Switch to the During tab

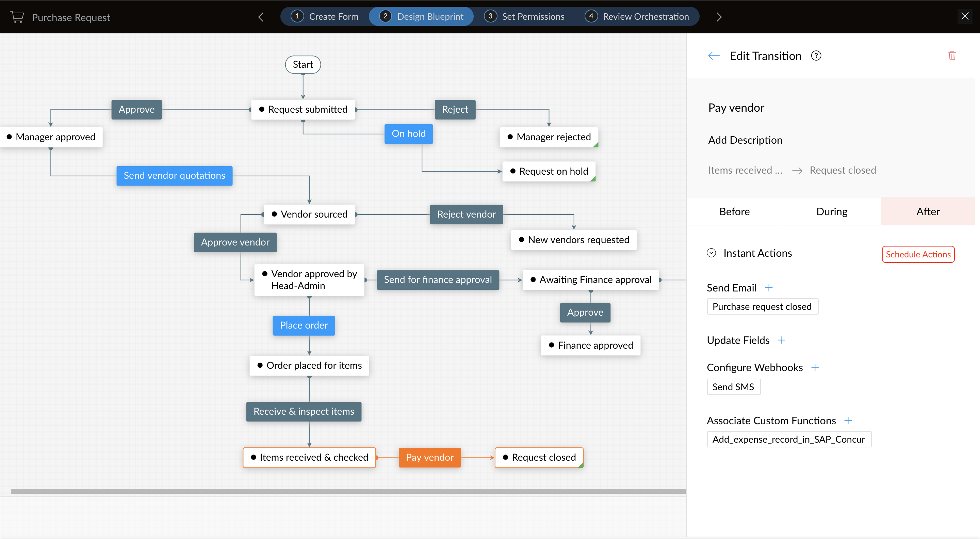(x=832, y=211)
